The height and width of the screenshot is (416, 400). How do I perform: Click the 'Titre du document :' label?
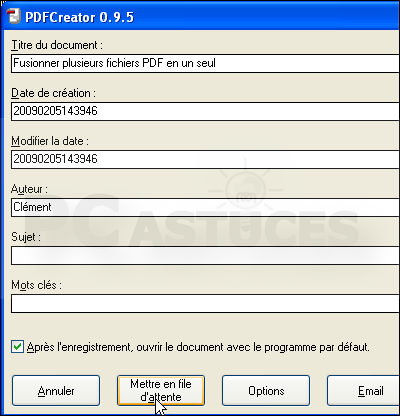57,45
